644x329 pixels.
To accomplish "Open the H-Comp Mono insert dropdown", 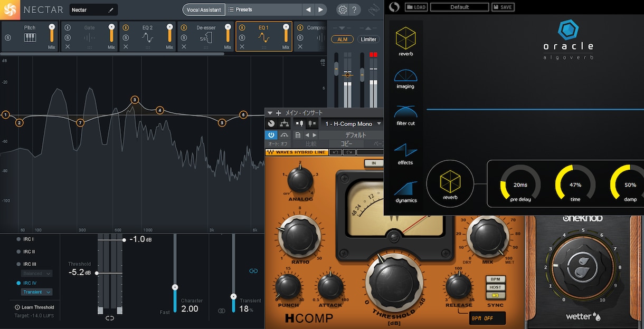I will 353,124.
